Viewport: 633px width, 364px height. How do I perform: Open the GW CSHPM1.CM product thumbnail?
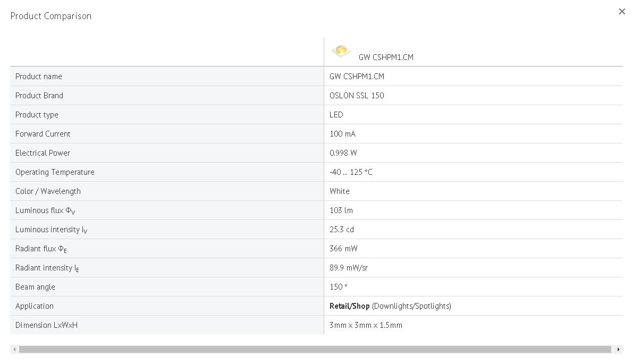[x=341, y=51]
